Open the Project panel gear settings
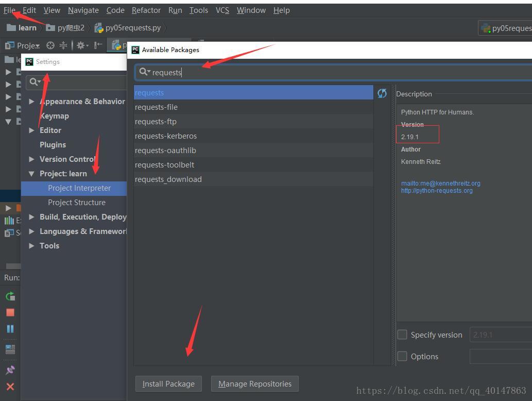 click(82, 45)
